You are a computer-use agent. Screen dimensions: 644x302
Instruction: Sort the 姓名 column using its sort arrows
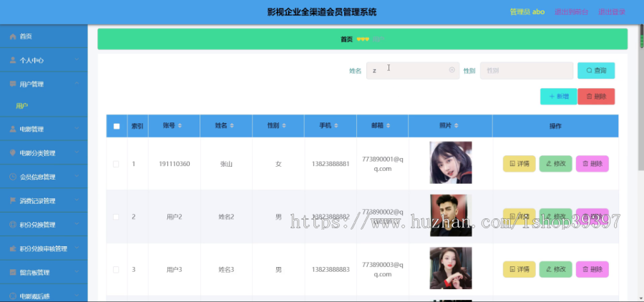click(232, 126)
